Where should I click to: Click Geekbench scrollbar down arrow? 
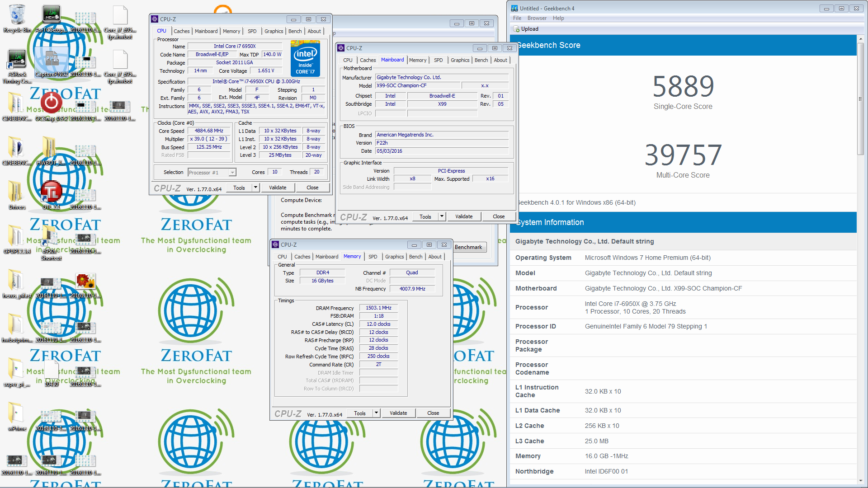[860, 481]
